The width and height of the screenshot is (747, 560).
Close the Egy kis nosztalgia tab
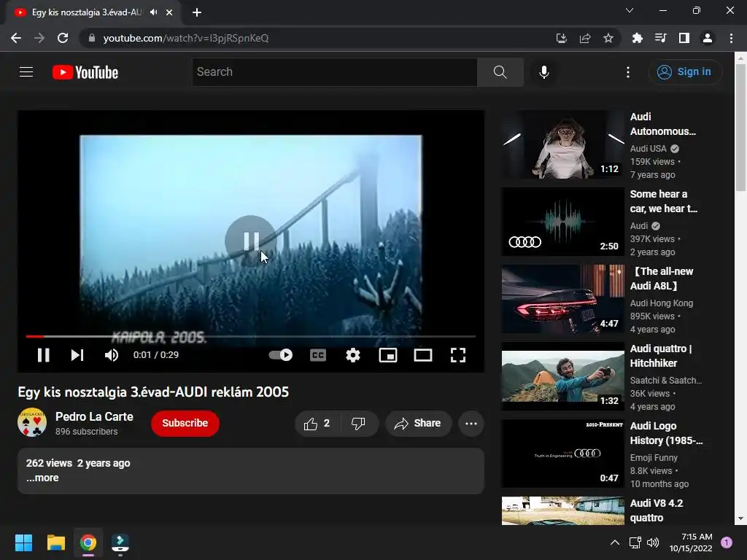coord(169,12)
